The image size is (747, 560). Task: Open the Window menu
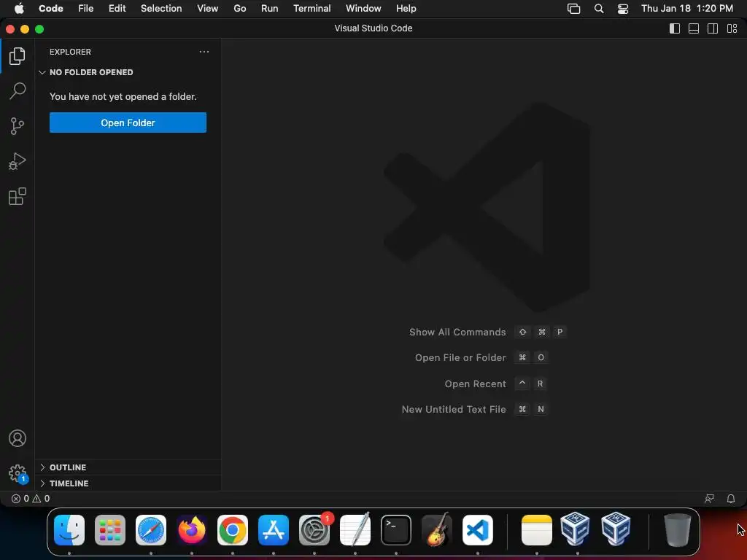(x=363, y=8)
